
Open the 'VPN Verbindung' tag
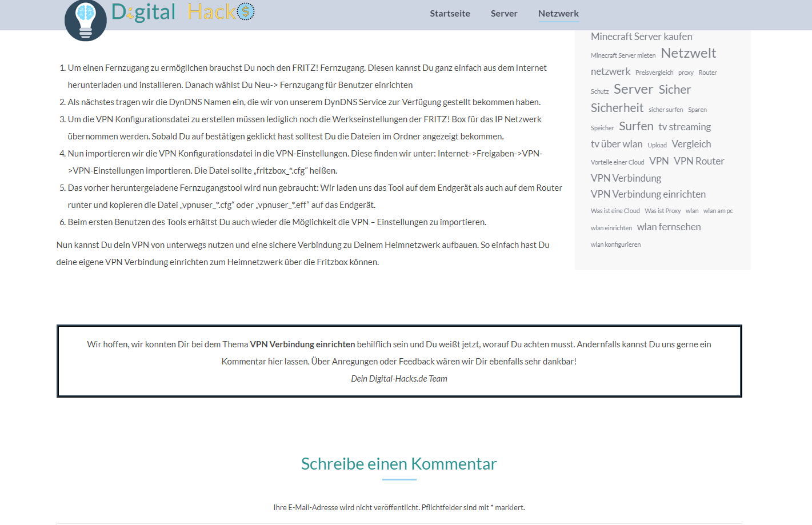pos(626,178)
